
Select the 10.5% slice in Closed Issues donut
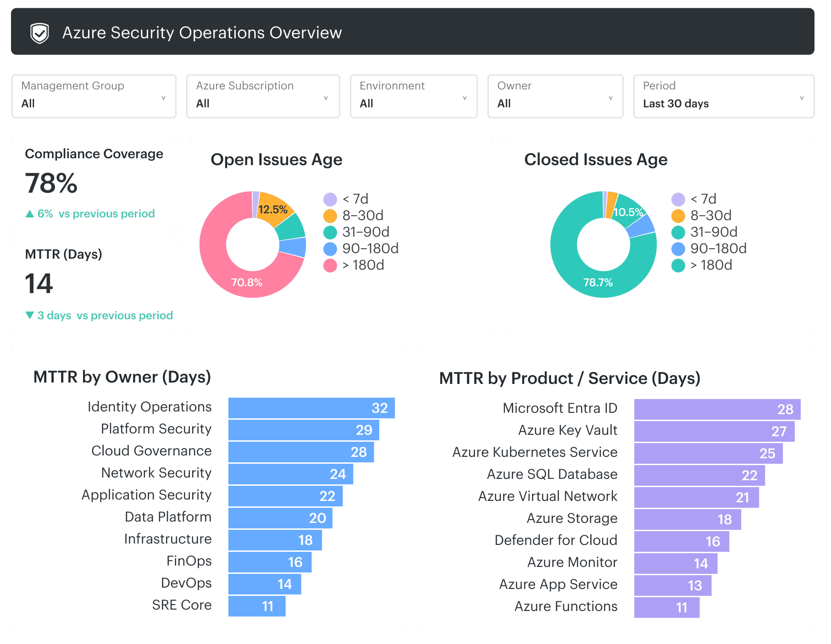[x=629, y=211]
